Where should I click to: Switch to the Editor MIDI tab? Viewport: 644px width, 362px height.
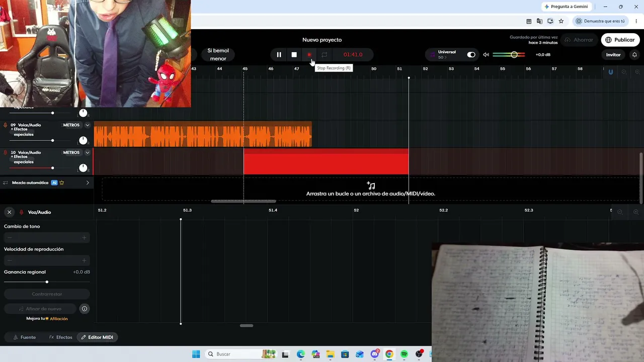97,337
